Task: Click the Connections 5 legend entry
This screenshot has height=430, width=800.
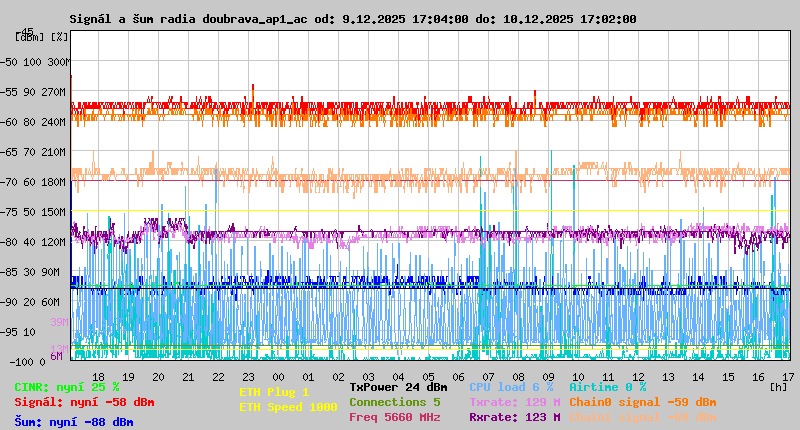Action: [x=395, y=402]
